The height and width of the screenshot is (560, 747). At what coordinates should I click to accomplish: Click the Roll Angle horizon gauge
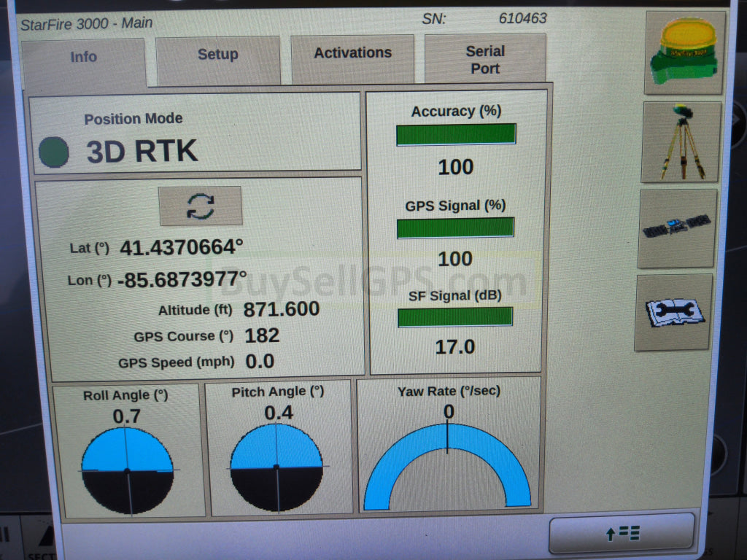128,470
